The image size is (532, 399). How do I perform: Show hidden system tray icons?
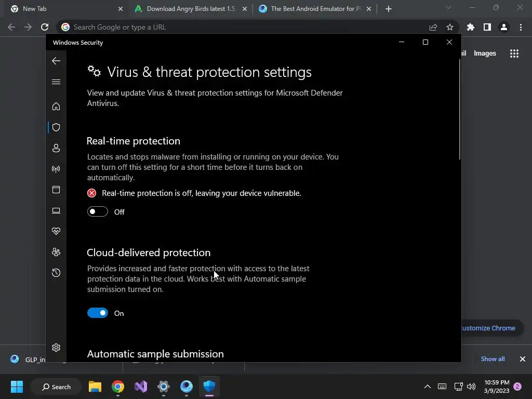(x=428, y=387)
